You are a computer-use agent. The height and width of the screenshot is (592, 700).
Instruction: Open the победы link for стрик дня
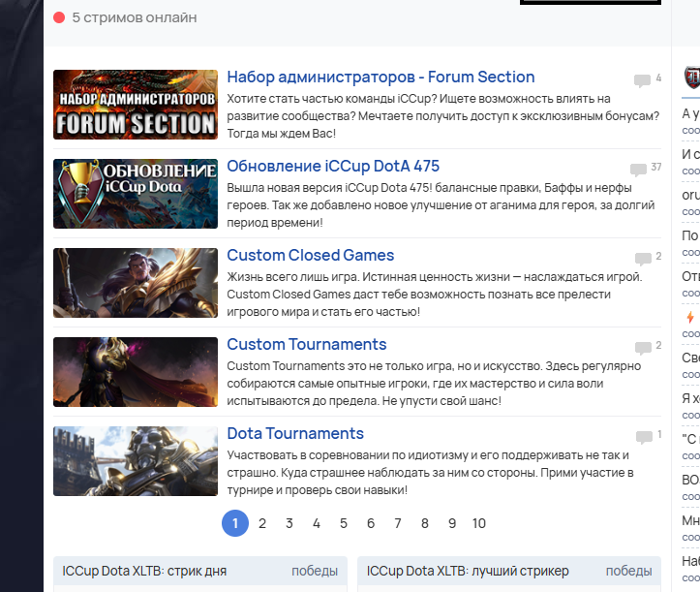click(315, 571)
